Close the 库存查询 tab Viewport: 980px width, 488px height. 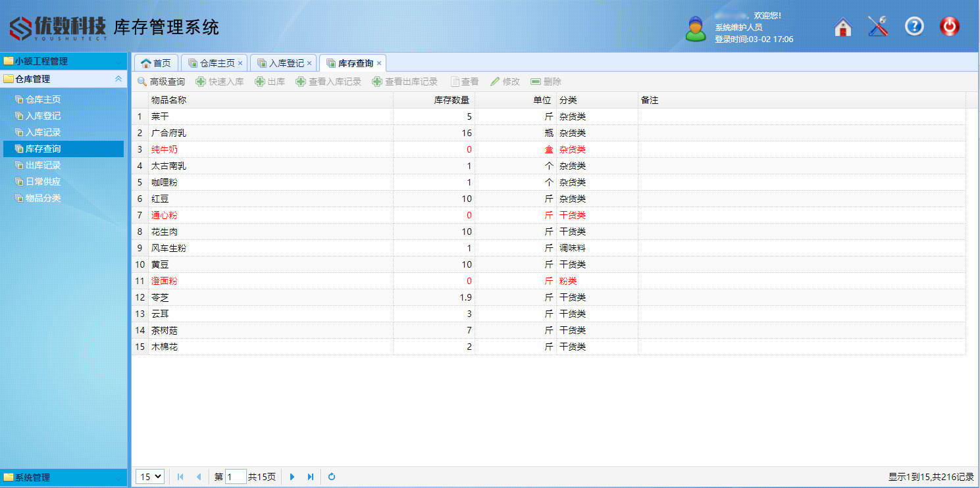pos(379,63)
